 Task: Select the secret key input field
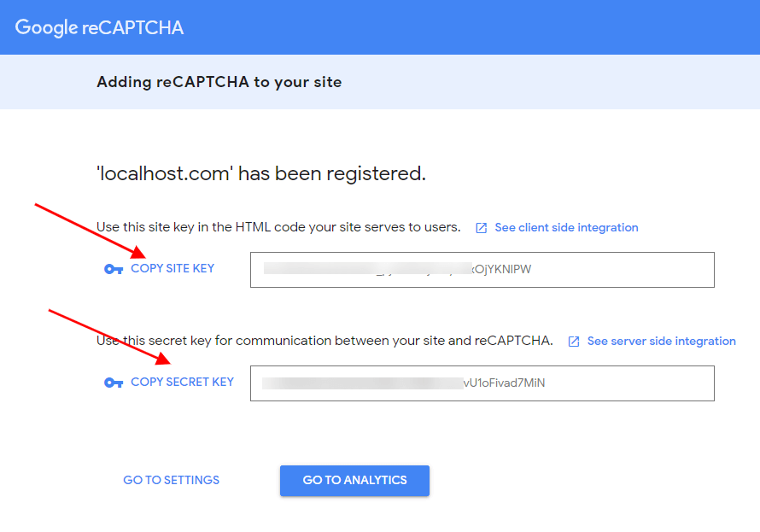[x=482, y=383]
